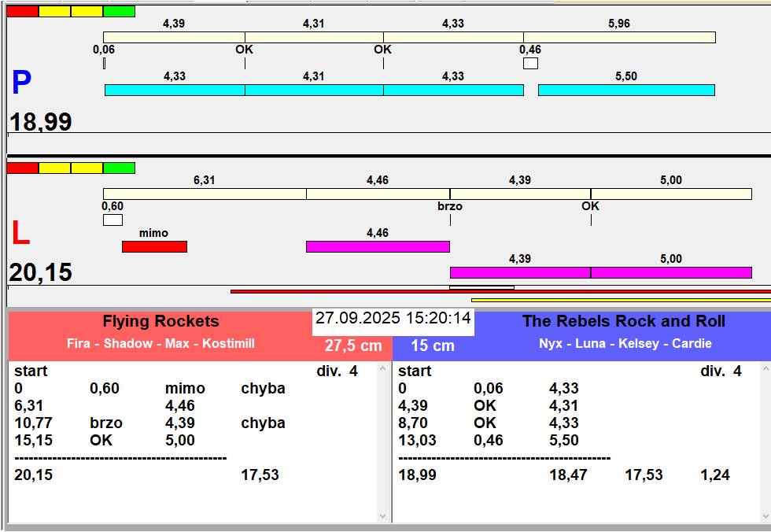Image resolution: width=771 pixels, height=532 pixels.
Task: Click the green start light in lane L
Action: click(119, 168)
